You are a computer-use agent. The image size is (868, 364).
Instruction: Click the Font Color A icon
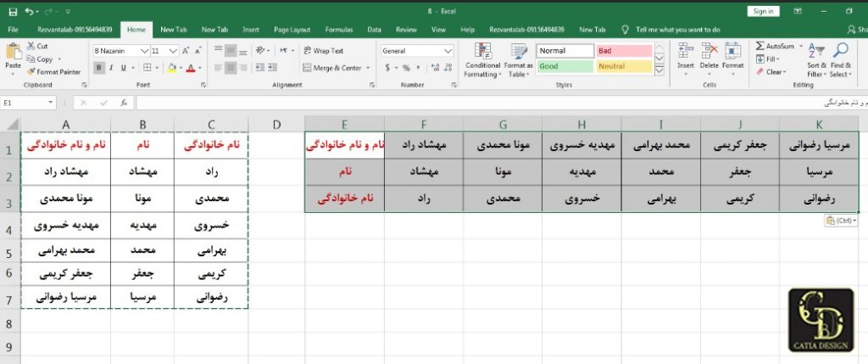click(x=191, y=68)
